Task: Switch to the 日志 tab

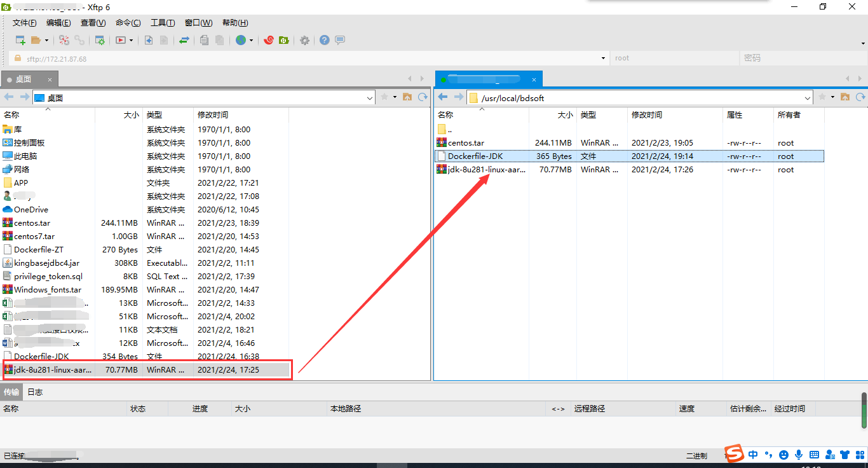Action: tap(35, 392)
